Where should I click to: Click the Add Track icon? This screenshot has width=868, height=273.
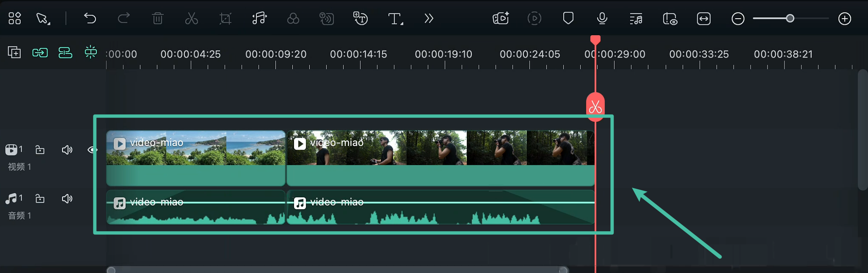pos(14,53)
